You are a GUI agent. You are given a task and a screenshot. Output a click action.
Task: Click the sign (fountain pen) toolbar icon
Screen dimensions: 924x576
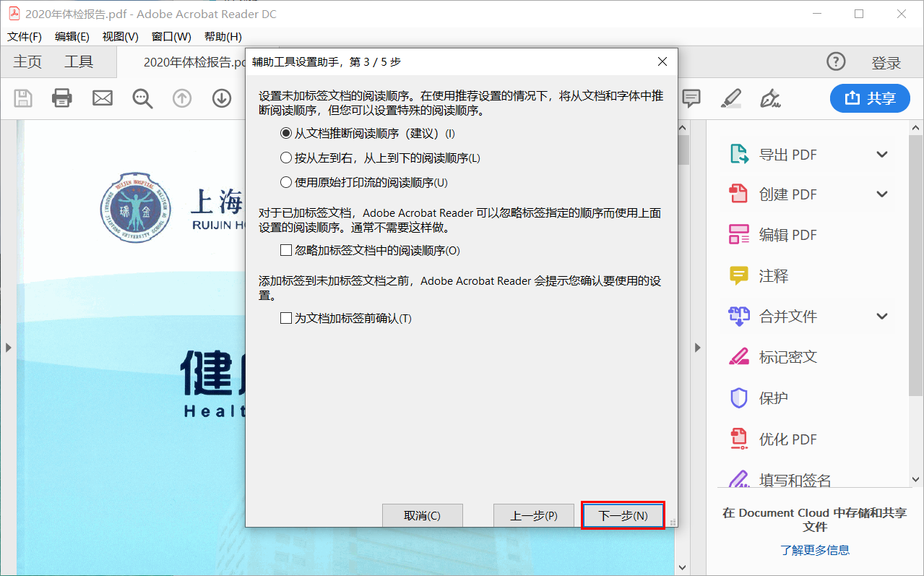point(771,98)
